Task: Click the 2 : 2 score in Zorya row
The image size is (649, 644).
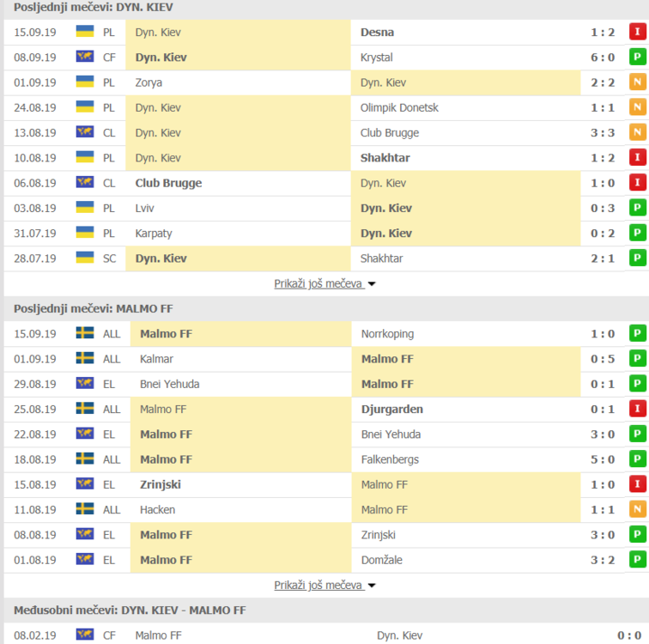Action: click(603, 82)
